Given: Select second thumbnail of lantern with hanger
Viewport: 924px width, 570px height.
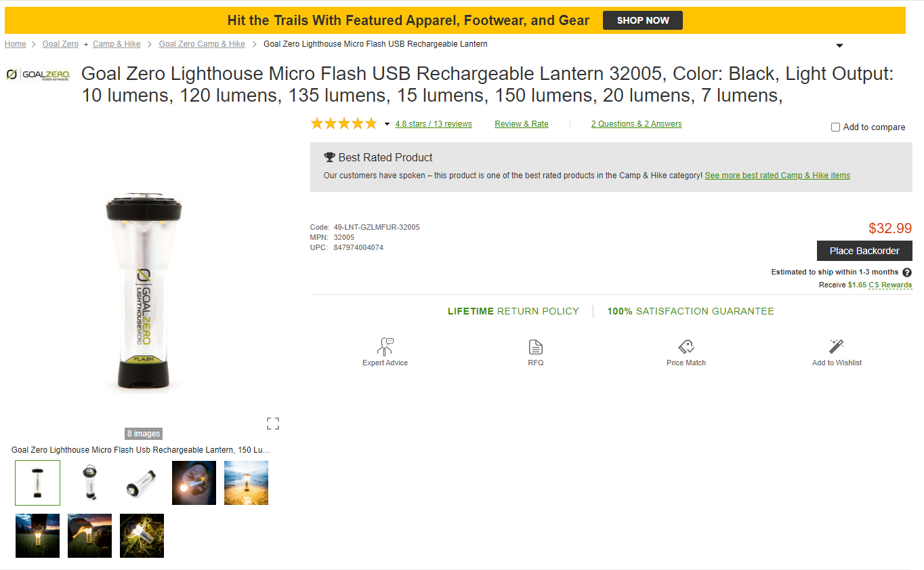Looking at the screenshot, I should [89, 483].
